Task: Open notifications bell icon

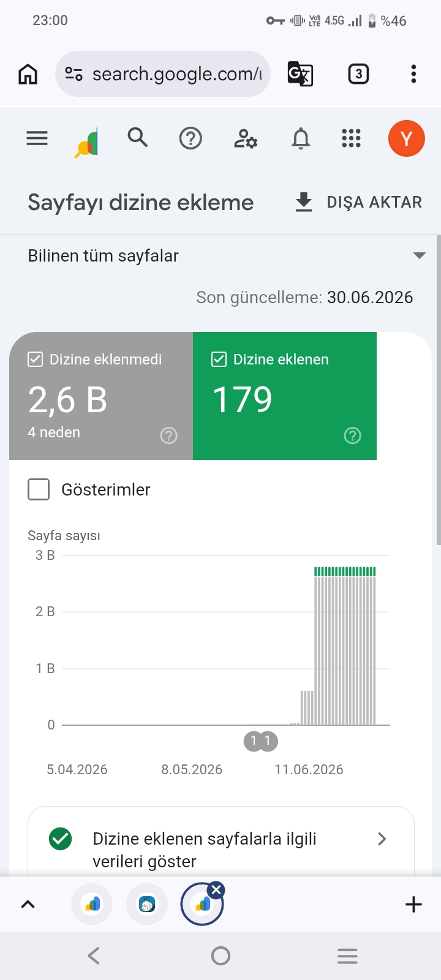Action: click(x=301, y=138)
